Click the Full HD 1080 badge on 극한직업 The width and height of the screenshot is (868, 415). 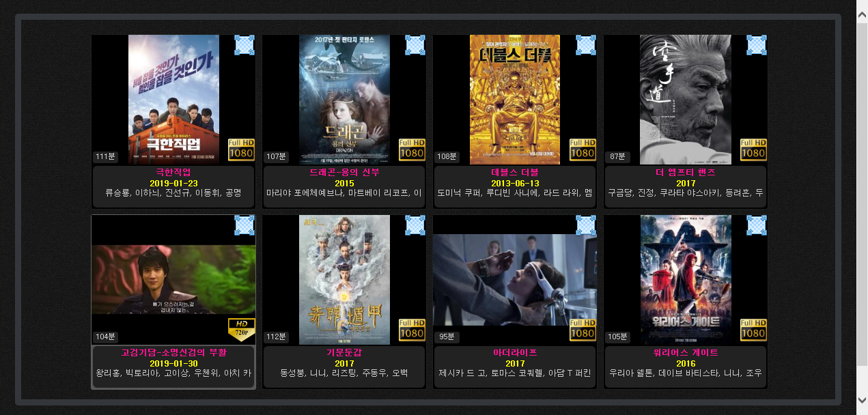(x=241, y=149)
